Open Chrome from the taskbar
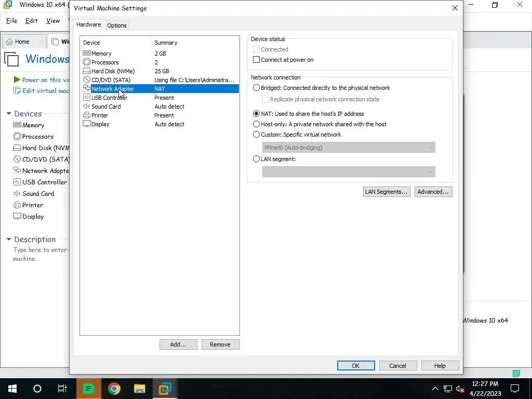 [x=114, y=389]
